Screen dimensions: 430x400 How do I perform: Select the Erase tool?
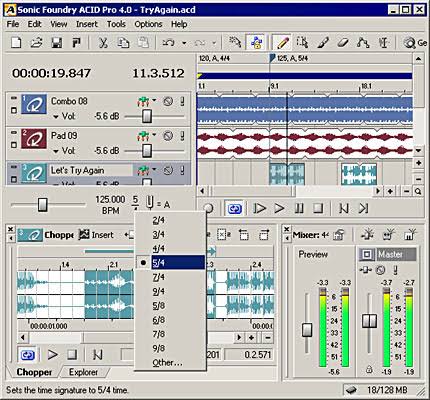click(343, 43)
